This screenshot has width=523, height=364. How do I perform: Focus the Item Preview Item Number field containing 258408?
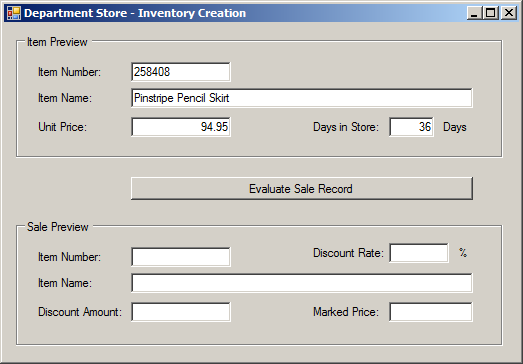click(x=181, y=72)
